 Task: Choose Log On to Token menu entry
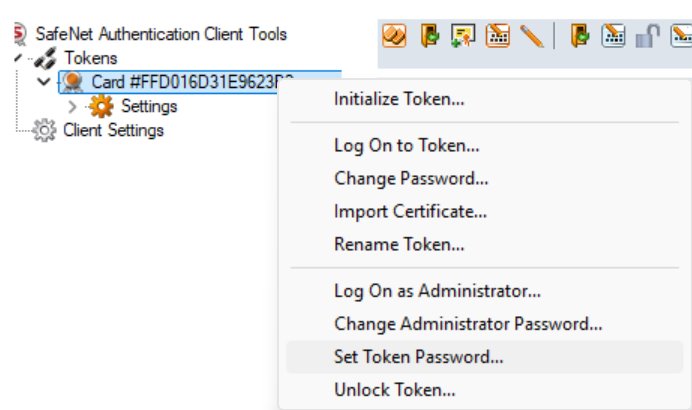485,146
